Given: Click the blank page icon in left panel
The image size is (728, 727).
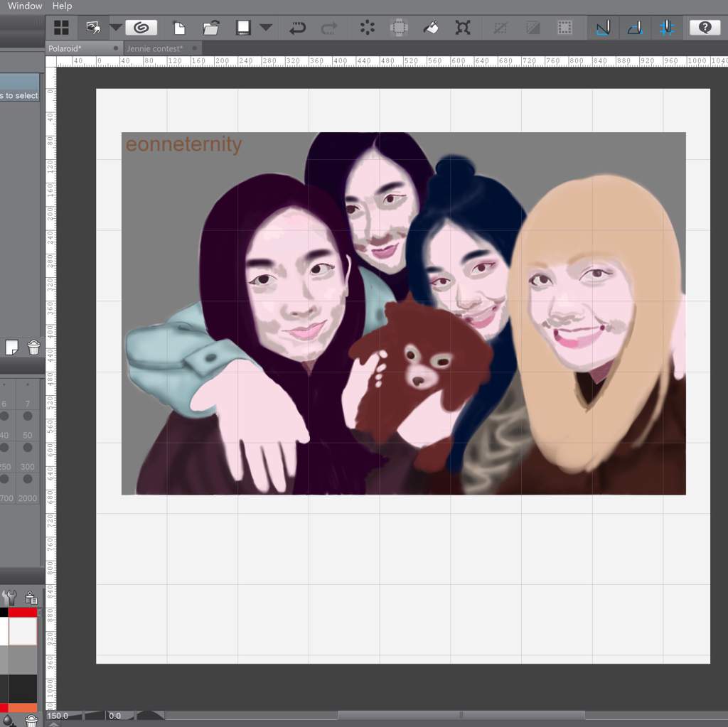Looking at the screenshot, I should click(x=11, y=348).
